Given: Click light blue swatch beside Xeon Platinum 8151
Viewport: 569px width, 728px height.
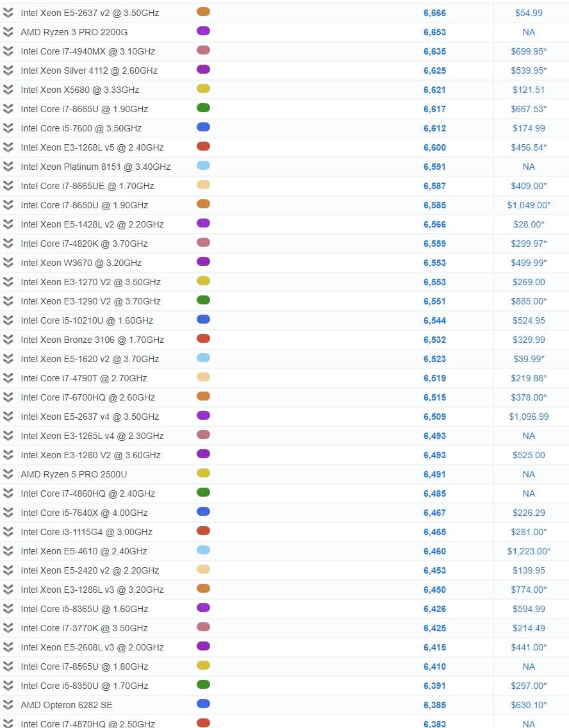Looking at the screenshot, I should pos(203,166).
